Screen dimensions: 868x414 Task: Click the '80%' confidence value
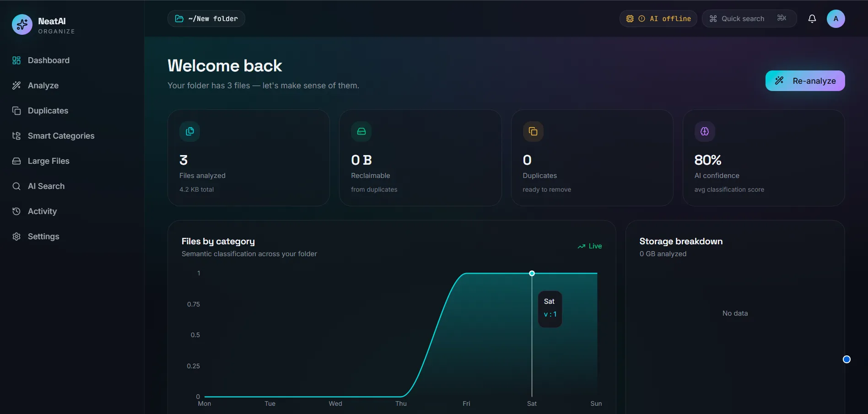coord(707,160)
